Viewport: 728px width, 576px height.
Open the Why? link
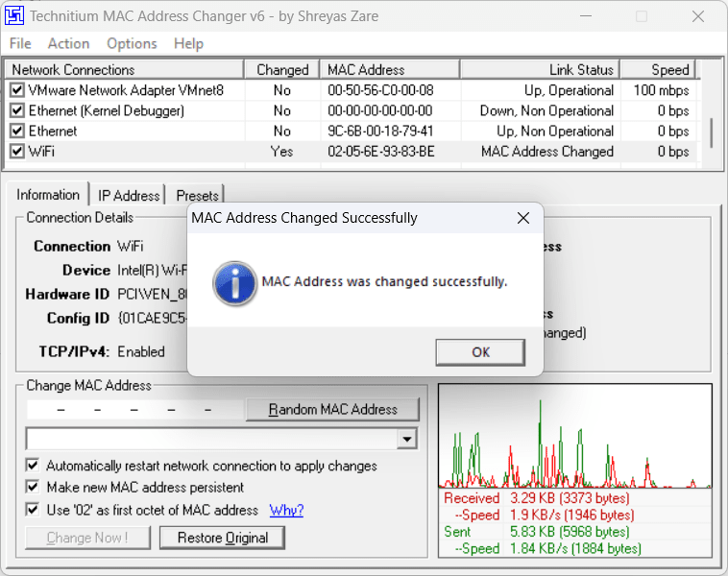286,510
